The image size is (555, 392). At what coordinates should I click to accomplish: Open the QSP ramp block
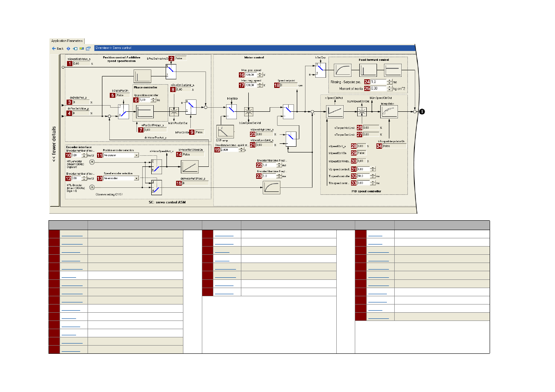click(225, 132)
